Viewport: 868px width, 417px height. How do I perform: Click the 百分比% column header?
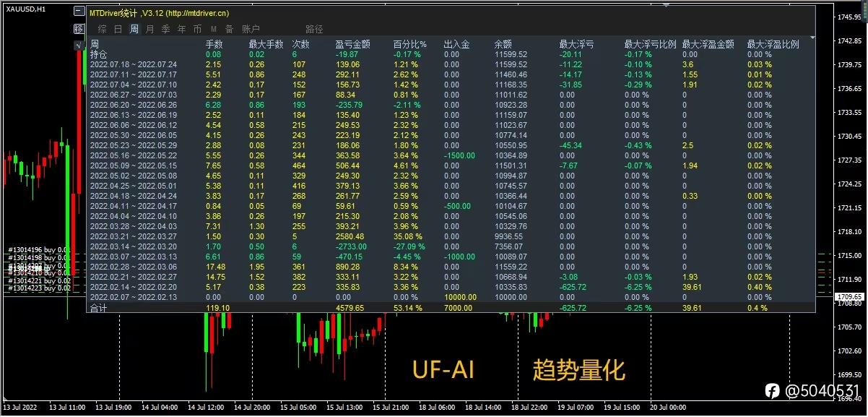[x=409, y=44]
